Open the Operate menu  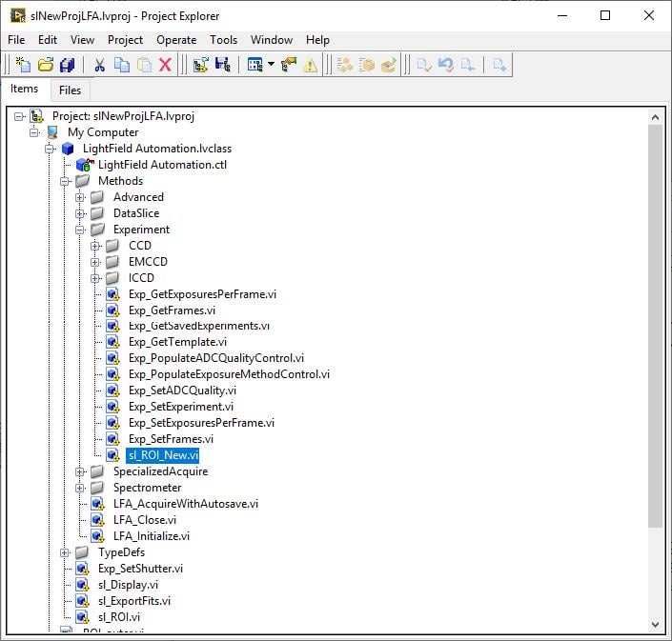point(176,40)
